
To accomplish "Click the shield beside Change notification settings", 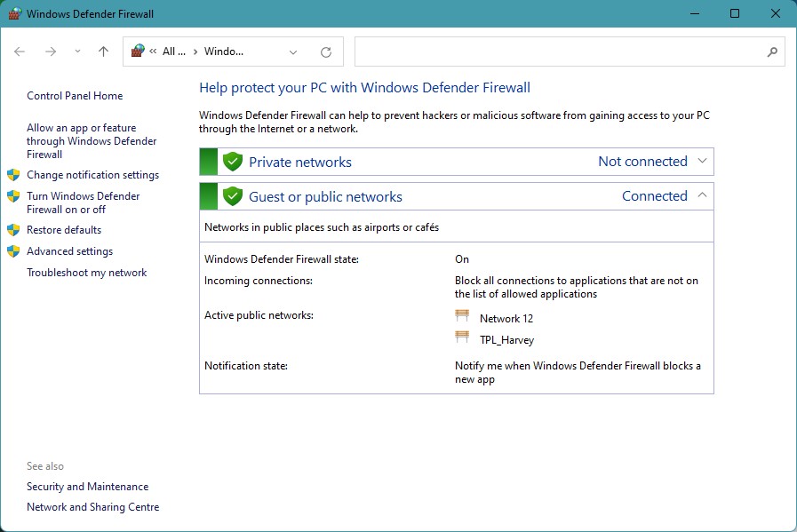I will [x=13, y=175].
